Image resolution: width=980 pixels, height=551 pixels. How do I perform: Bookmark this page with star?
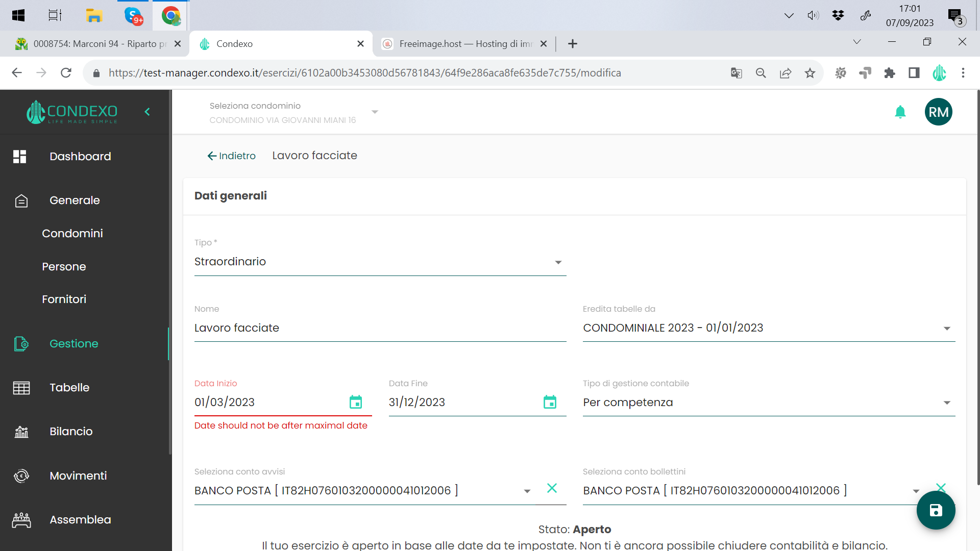coord(810,73)
